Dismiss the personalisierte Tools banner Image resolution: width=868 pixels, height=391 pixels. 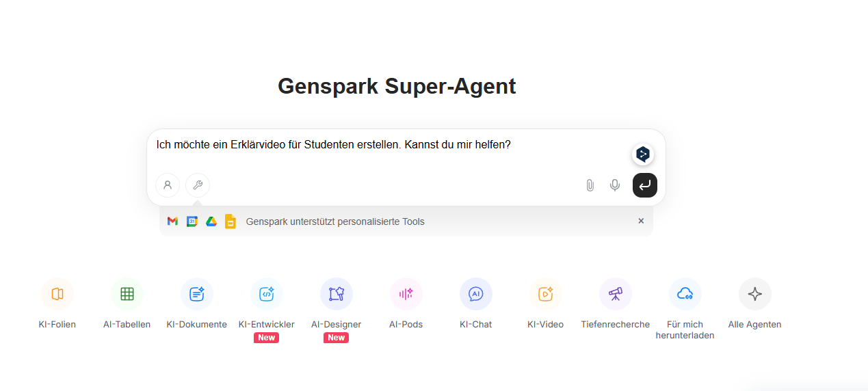click(641, 221)
